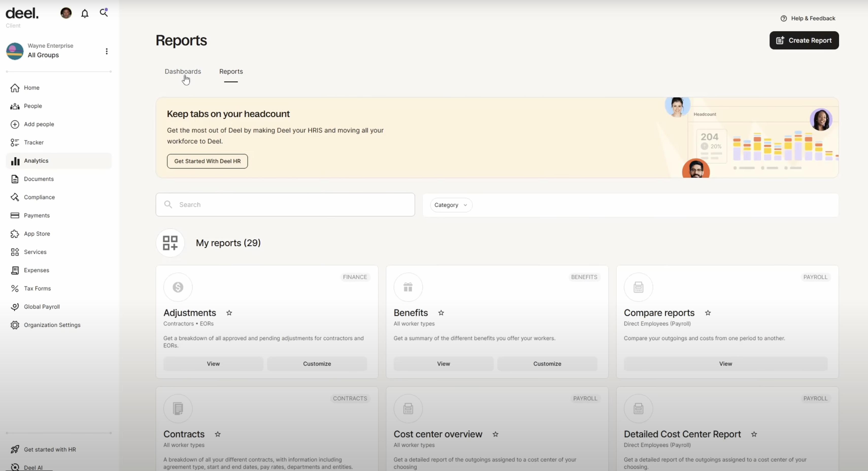
Task: Go to Compliance in sidebar
Action: click(x=39, y=197)
